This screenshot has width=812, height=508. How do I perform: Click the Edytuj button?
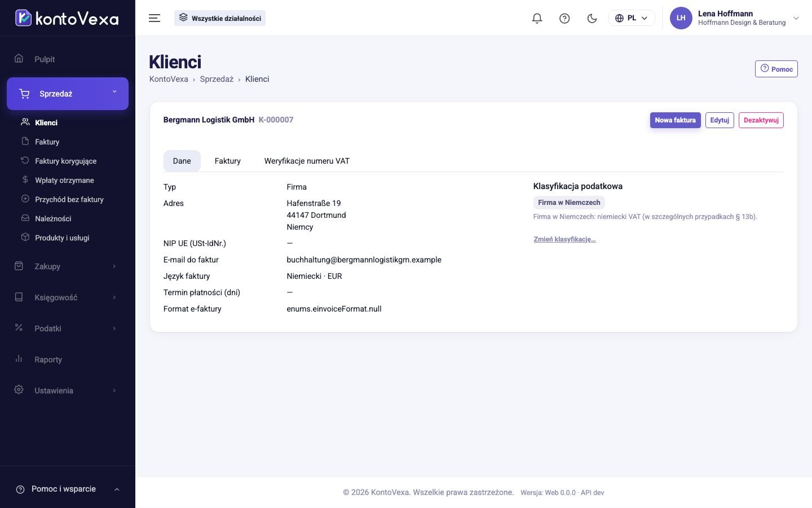(720, 120)
